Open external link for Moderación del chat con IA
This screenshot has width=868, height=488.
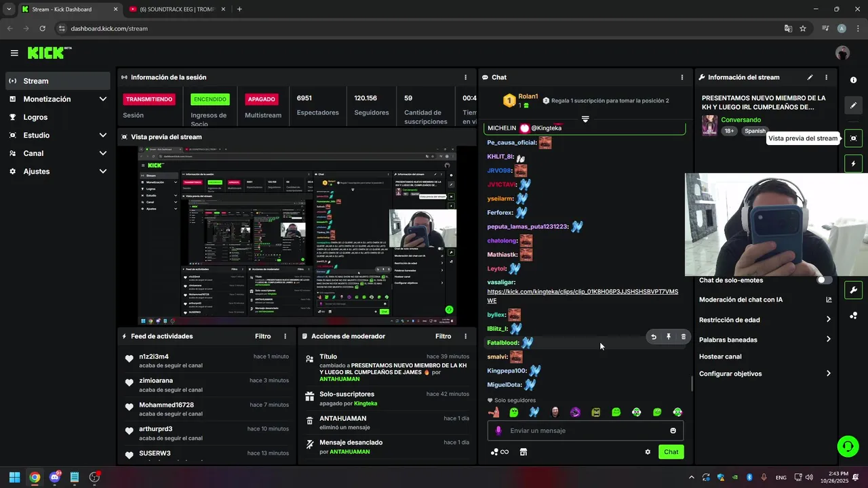(829, 300)
